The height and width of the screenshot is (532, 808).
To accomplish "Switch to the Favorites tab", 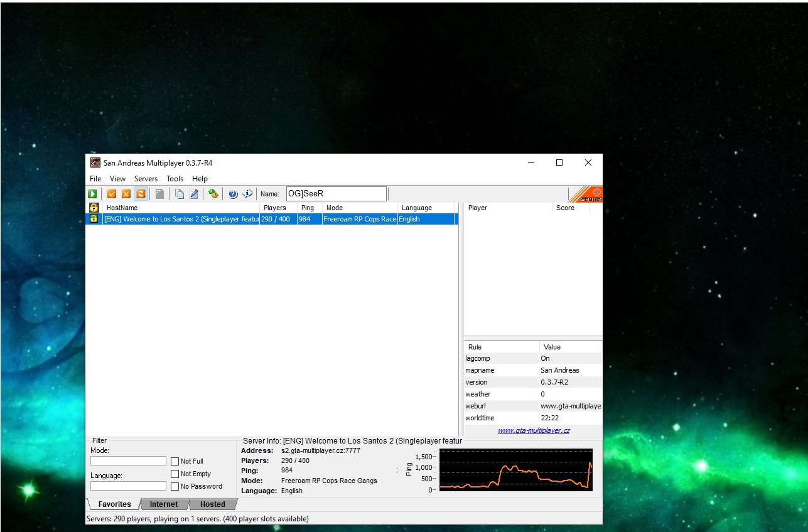I will [x=114, y=504].
